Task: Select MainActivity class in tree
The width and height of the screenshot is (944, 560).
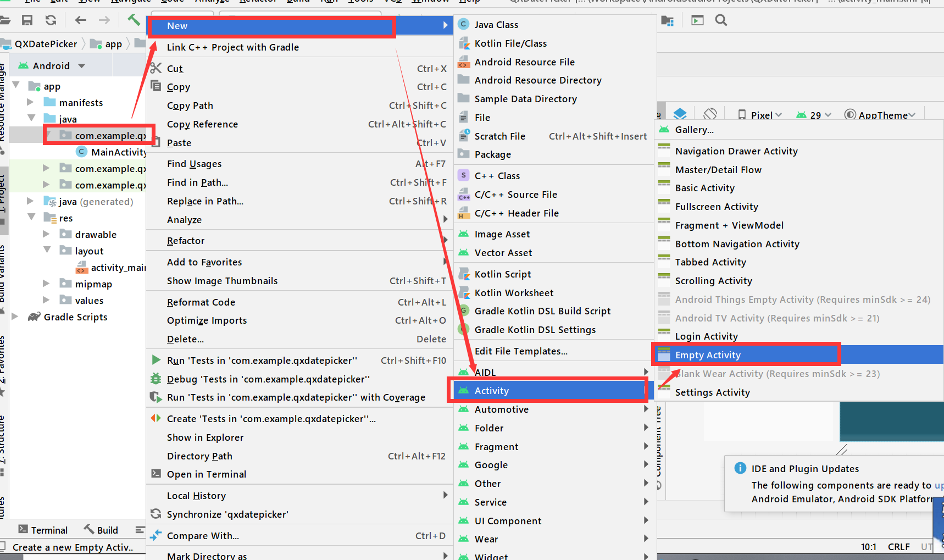Action: click(112, 152)
